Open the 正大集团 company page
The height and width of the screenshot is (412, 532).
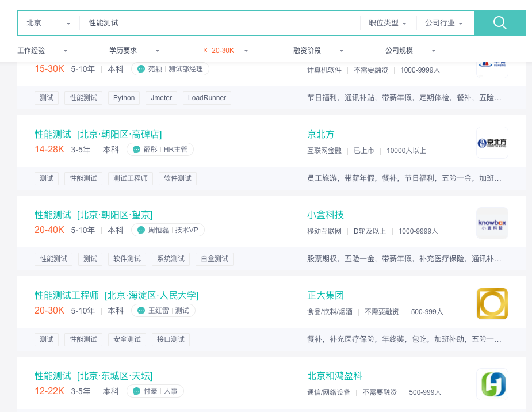click(326, 295)
